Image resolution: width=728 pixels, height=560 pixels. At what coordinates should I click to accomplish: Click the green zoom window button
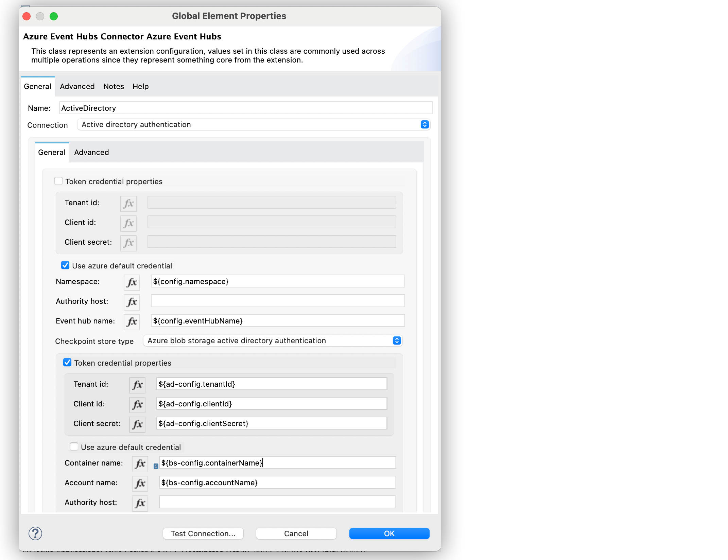(54, 16)
